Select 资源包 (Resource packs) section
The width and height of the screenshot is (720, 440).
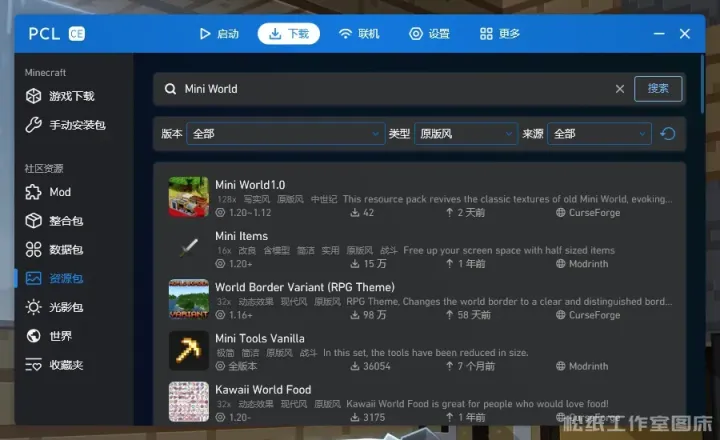pos(55,278)
